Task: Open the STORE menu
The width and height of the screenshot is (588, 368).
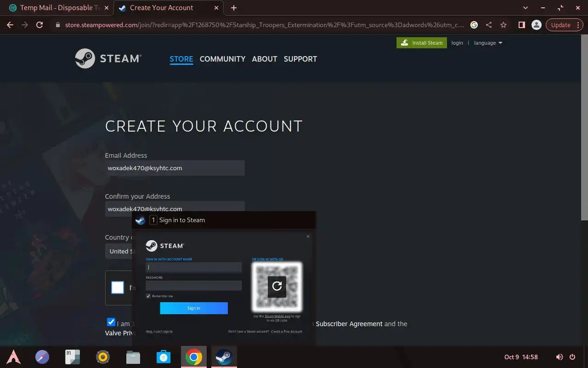Action: (x=181, y=59)
